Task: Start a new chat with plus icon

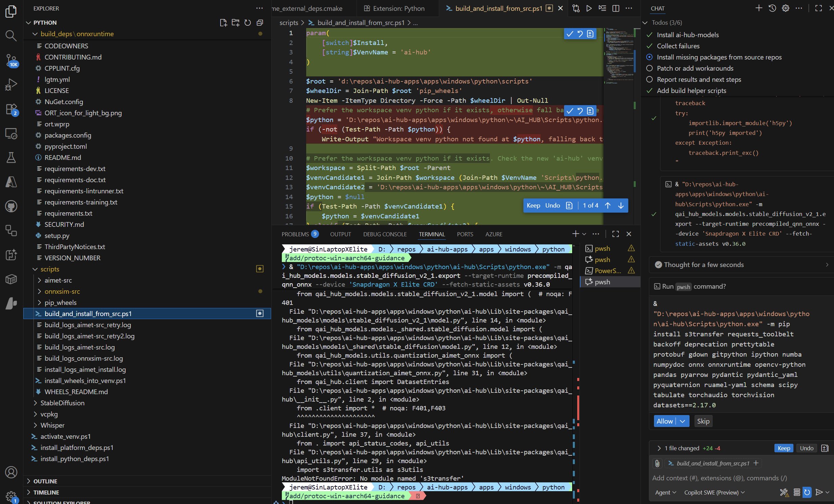Action: (759, 8)
